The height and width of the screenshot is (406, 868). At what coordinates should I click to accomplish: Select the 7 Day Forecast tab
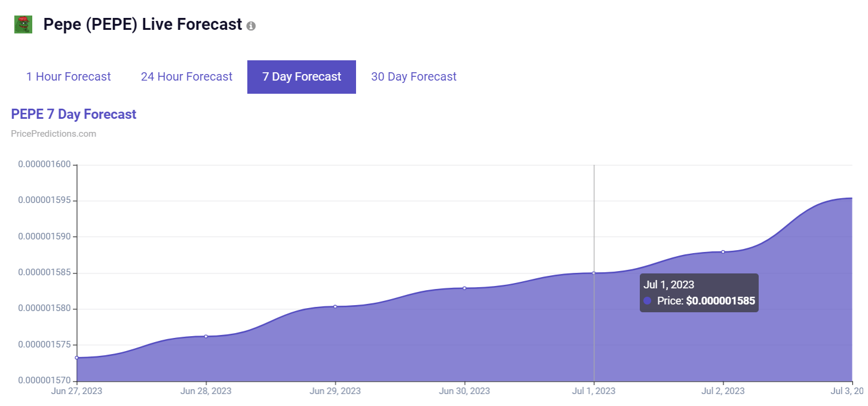coord(302,77)
